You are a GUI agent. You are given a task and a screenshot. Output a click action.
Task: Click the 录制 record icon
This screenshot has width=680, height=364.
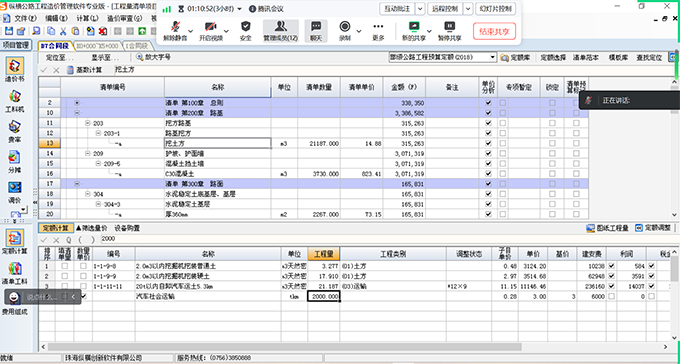(x=345, y=30)
